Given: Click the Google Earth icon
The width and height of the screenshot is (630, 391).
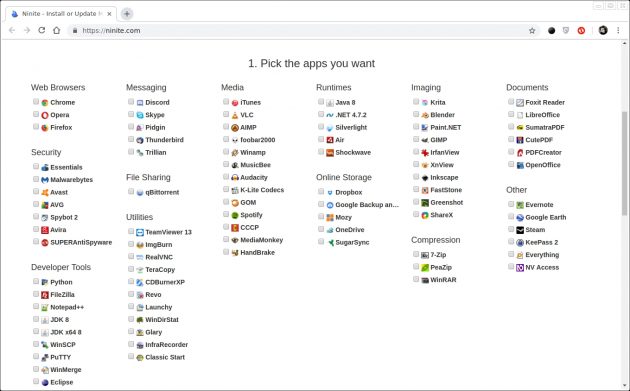Looking at the screenshot, I should point(520,218).
